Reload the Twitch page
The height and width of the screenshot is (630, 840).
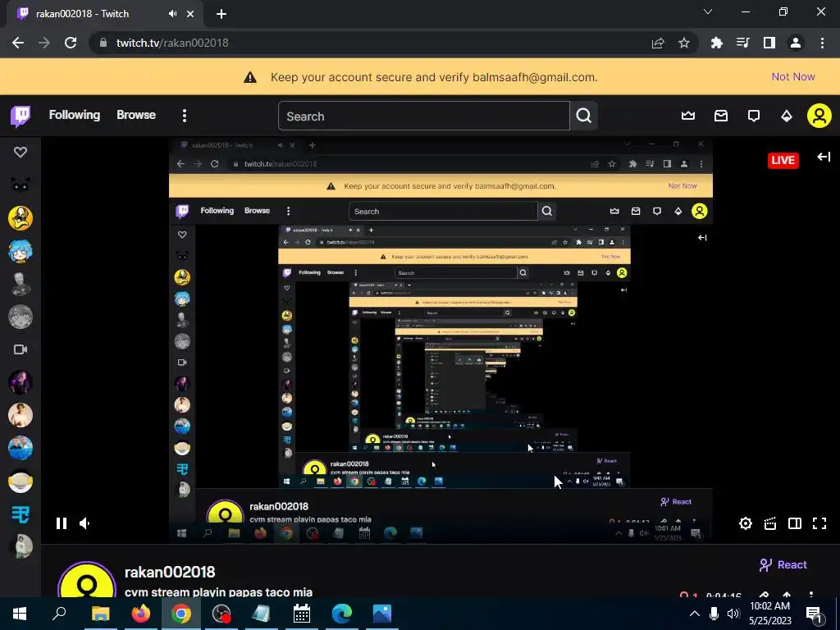pos(71,43)
